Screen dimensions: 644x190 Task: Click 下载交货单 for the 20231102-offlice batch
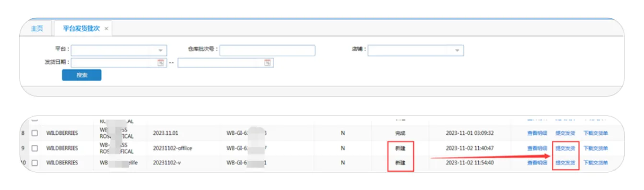596,148
